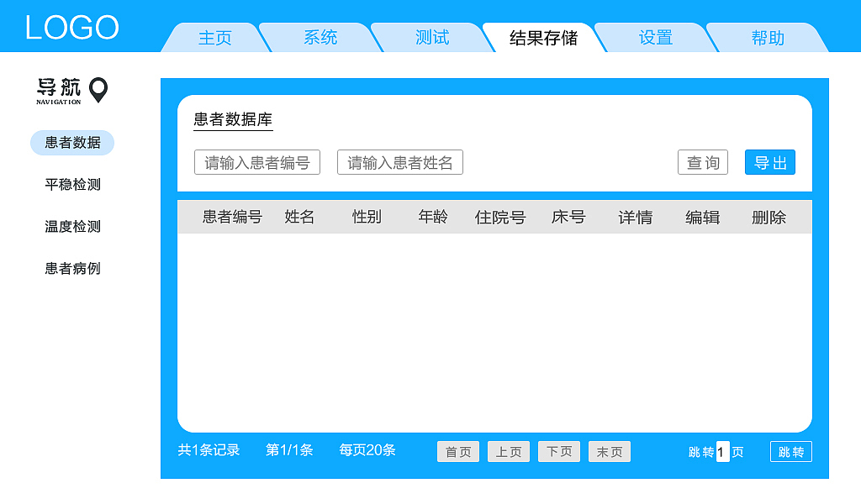This screenshot has height=504, width=861.
Task: Click the 跳转 page jump button
Action: tap(791, 451)
